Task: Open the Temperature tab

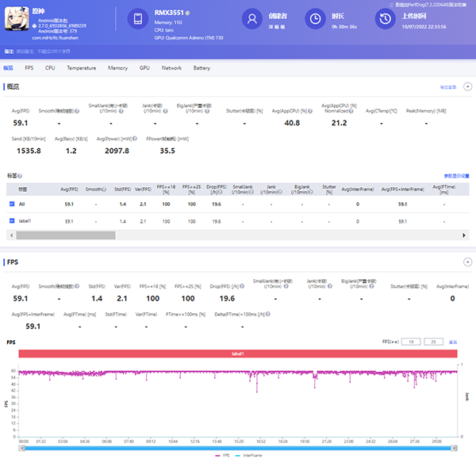Action: 82,68
